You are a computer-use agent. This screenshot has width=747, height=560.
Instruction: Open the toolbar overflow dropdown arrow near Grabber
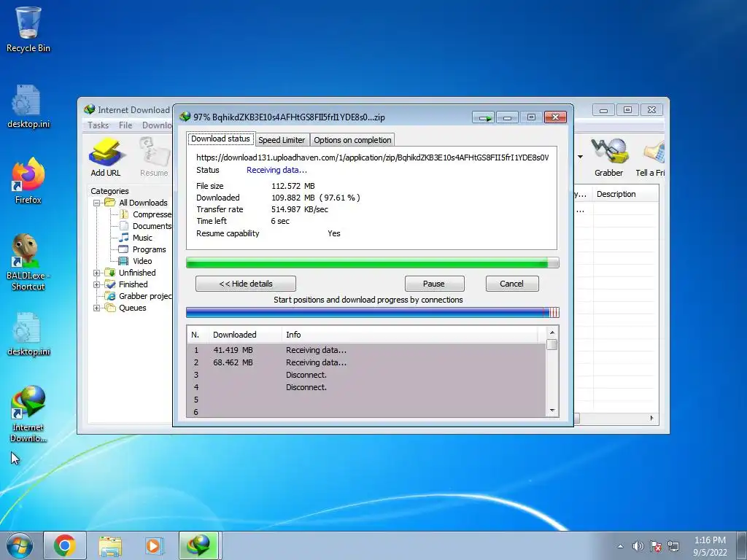click(580, 157)
